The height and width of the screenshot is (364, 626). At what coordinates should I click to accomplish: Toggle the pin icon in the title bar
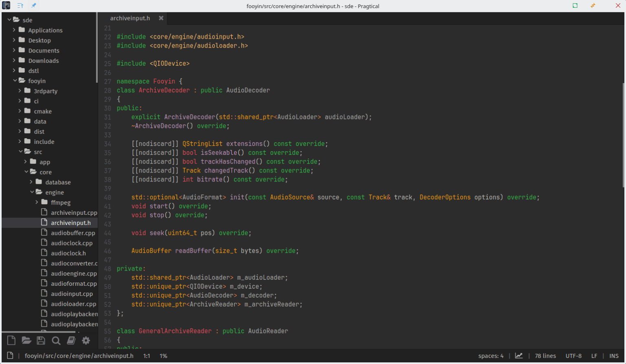pyautogui.click(x=34, y=6)
